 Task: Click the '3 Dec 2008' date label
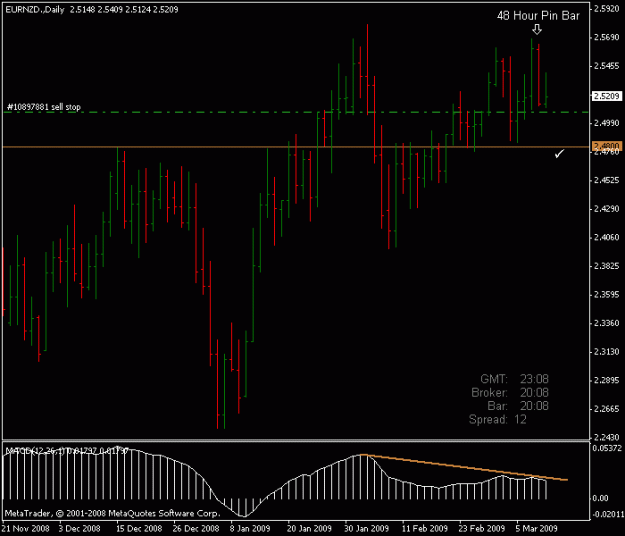79,529
